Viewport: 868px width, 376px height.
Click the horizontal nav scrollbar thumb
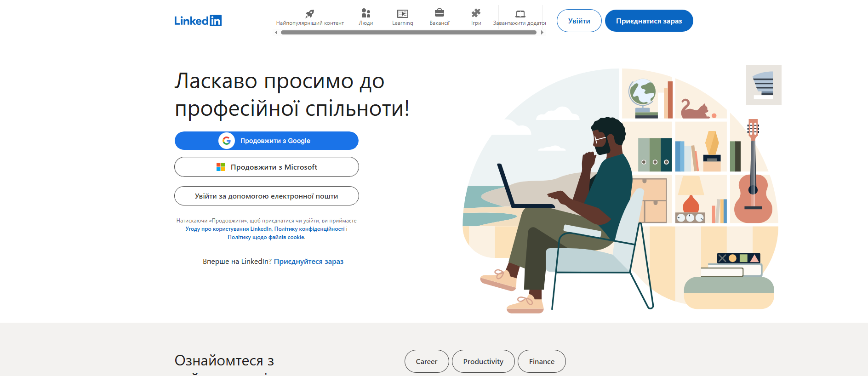coord(409,33)
